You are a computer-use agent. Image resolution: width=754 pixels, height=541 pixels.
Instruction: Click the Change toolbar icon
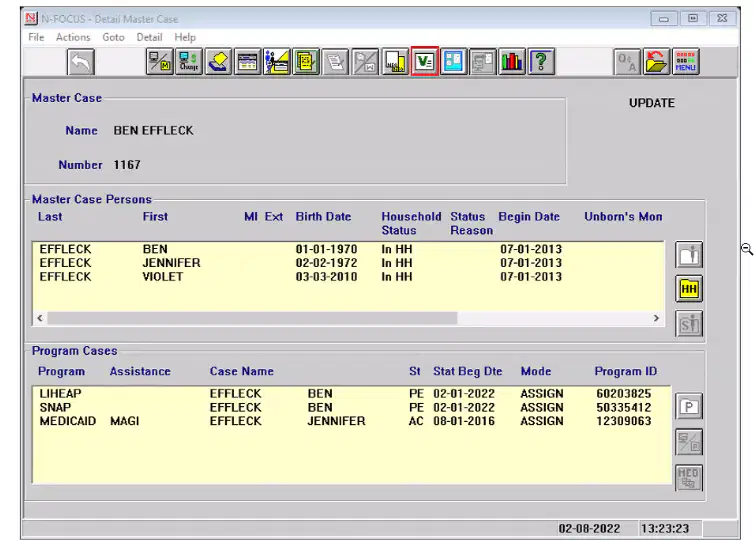(x=189, y=62)
